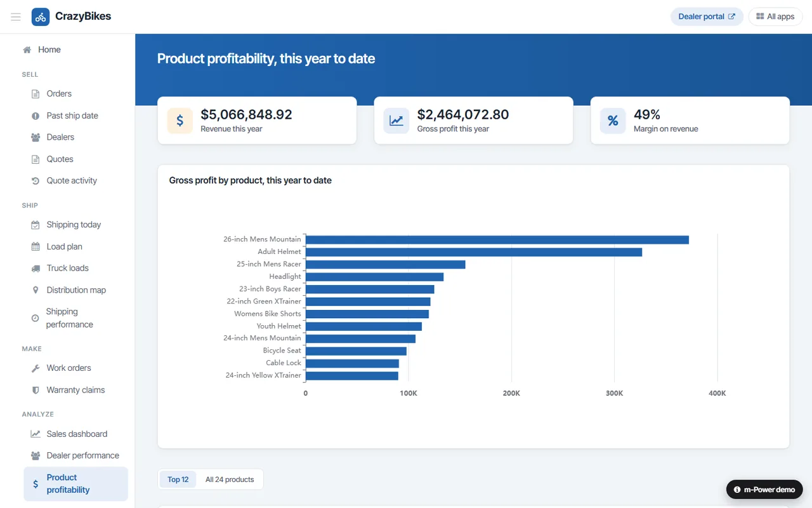Click the Headlight bar in chart
Screen dimensions: 812x508
point(375,277)
